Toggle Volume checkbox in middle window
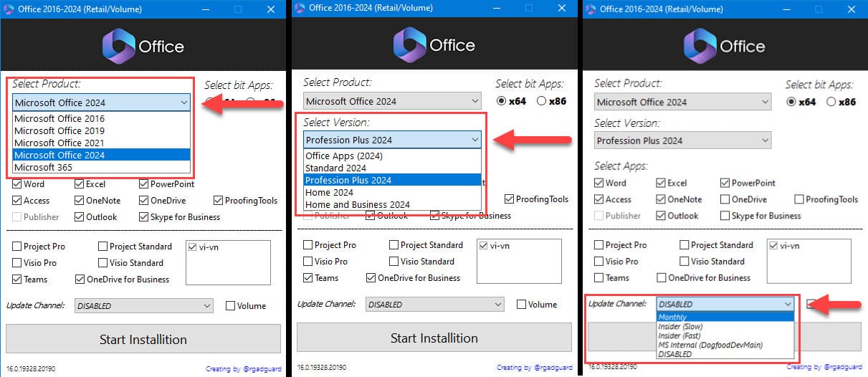Image resolution: width=868 pixels, height=377 pixels. click(x=521, y=305)
